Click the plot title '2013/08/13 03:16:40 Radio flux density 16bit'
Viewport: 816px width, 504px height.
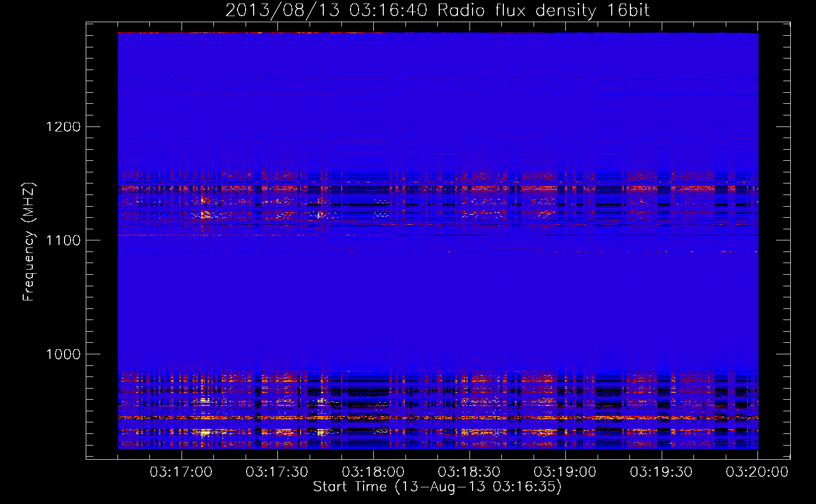click(x=437, y=11)
